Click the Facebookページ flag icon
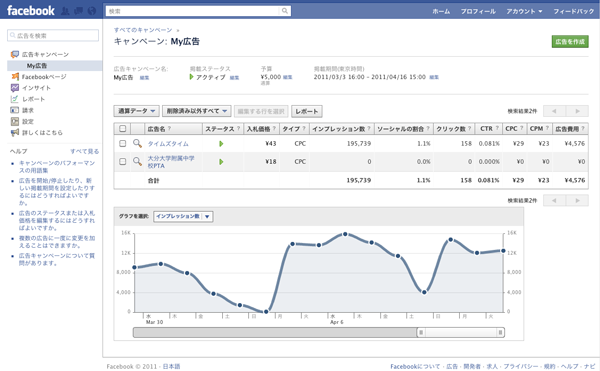 point(15,77)
